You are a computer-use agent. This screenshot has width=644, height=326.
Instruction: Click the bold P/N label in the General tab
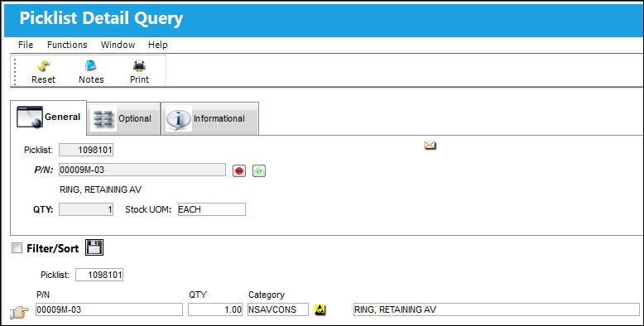pos(44,170)
